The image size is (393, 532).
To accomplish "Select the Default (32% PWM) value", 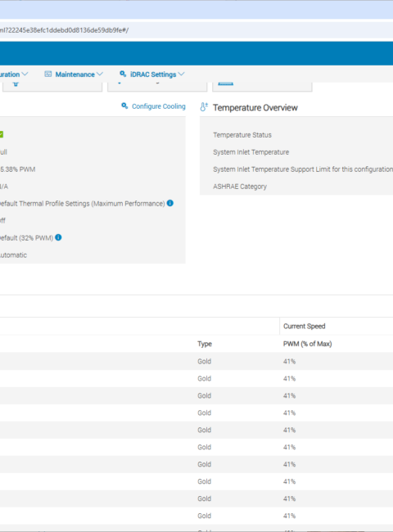I will [26, 238].
